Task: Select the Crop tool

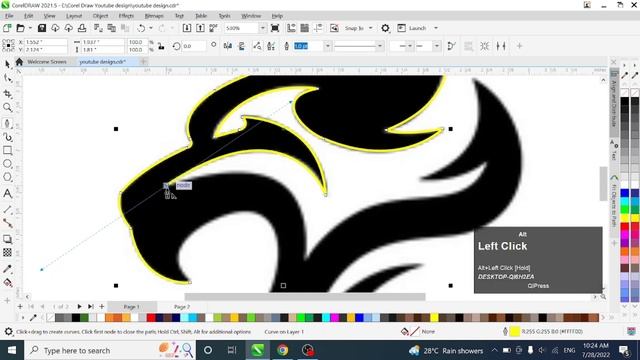Action: click(x=7, y=93)
